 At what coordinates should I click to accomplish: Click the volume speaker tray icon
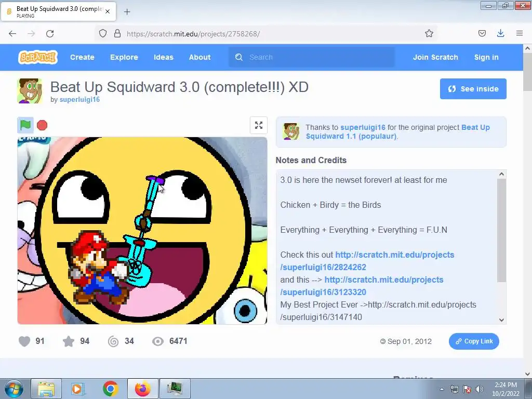[x=480, y=389]
